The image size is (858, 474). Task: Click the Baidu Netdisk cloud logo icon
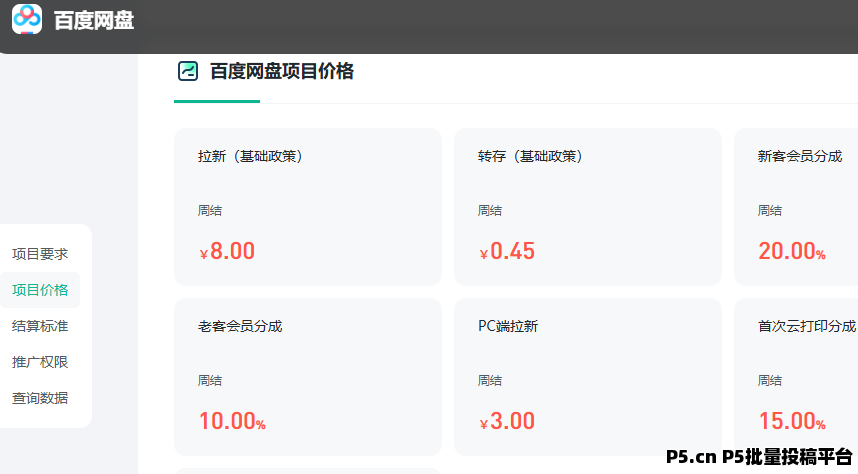(x=27, y=19)
